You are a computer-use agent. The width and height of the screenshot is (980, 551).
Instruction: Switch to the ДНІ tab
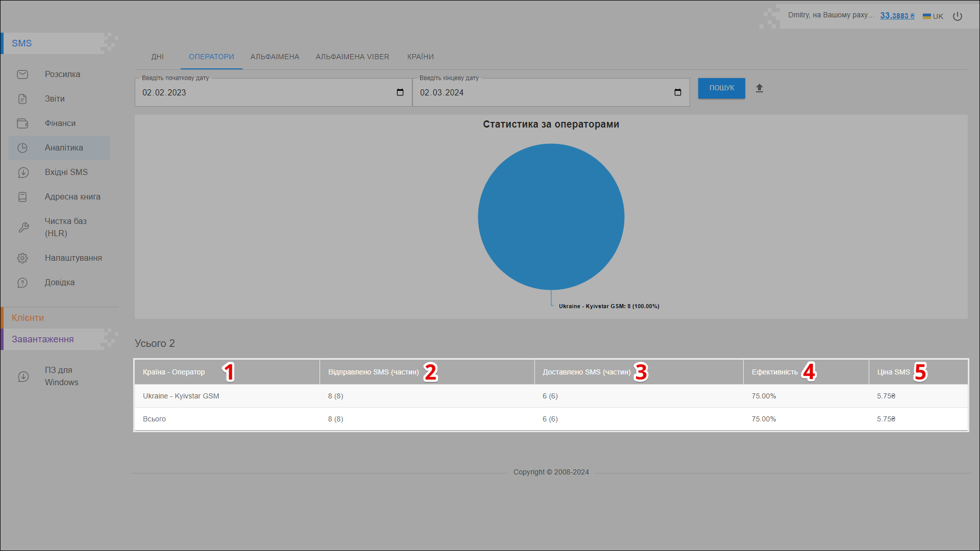157,57
